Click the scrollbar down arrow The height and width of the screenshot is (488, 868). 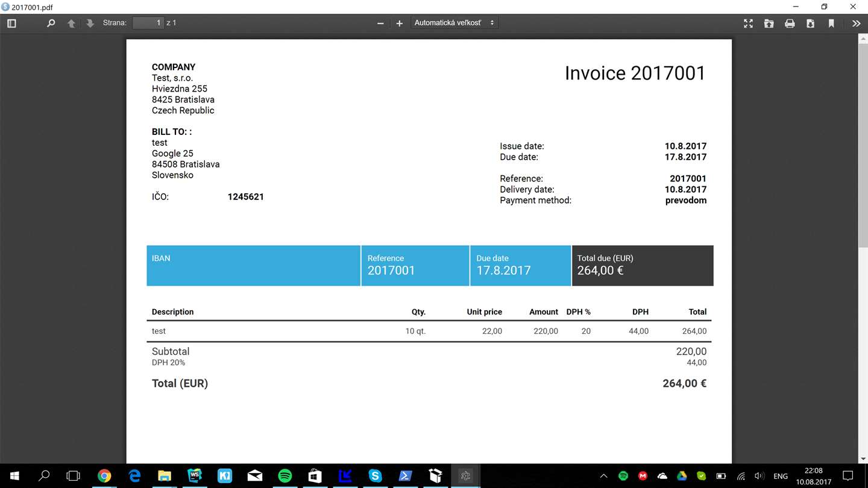coord(863,459)
